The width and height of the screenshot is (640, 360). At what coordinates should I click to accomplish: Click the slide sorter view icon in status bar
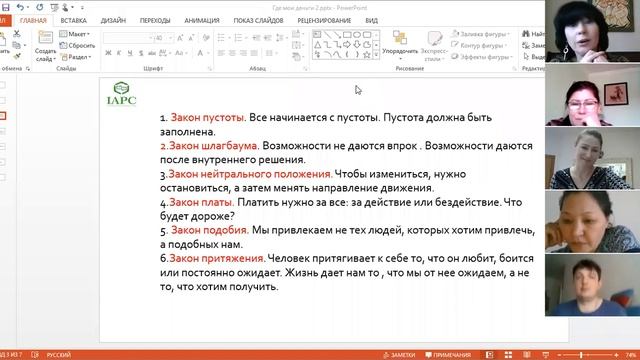pyautogui.click(x=508, y=355)
